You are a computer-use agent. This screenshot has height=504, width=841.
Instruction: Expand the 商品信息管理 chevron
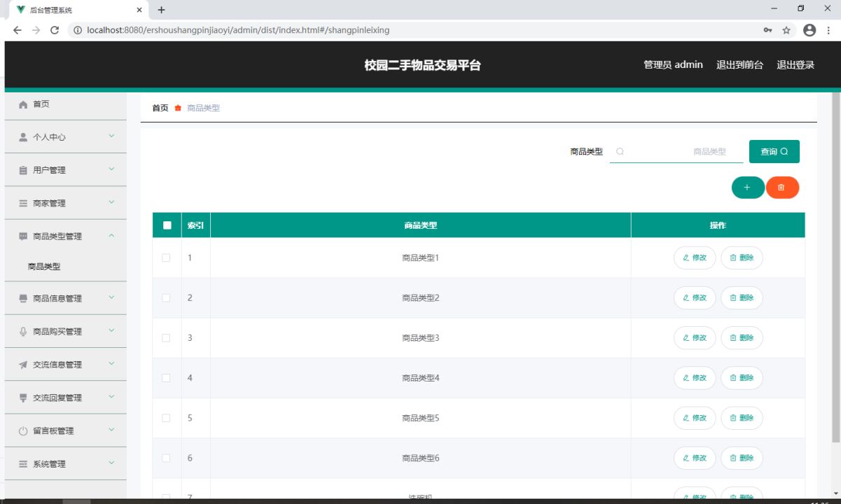pyautogui.click(x=111, y=297)
